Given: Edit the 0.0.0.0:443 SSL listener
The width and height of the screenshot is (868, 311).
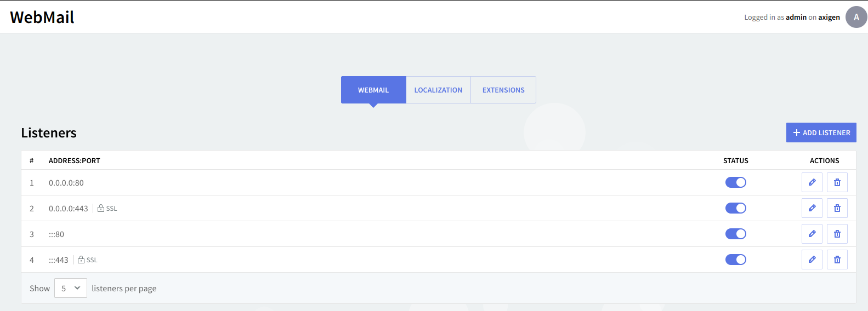Looking at the screenshot, I should click(812, 208).
